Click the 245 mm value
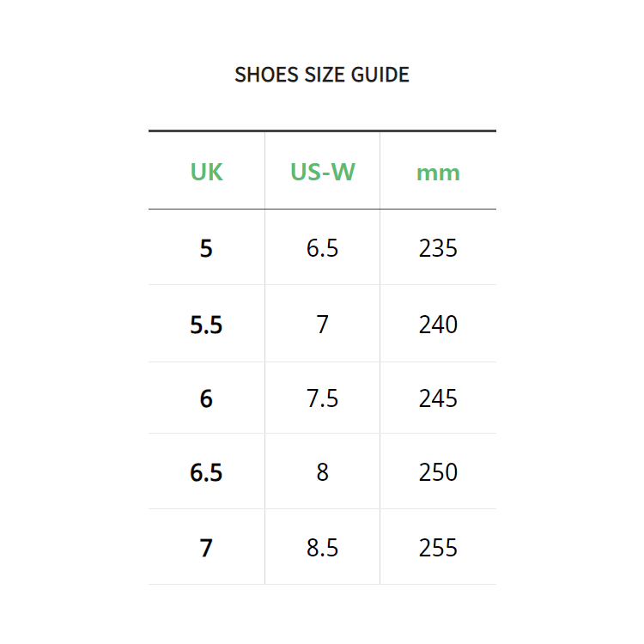The image size is (644, 644). click(x=438, y=399)
